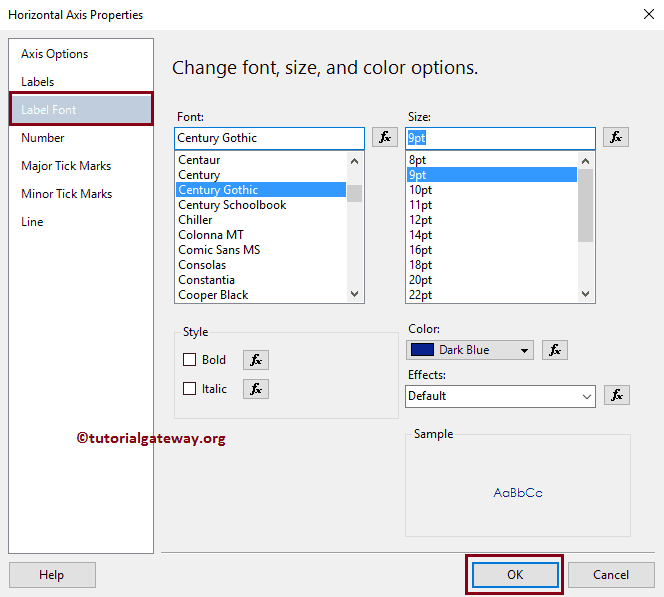Click size list down scroll arrow
The width and height of the screenshot is (664, 597).
pos(585,294)
